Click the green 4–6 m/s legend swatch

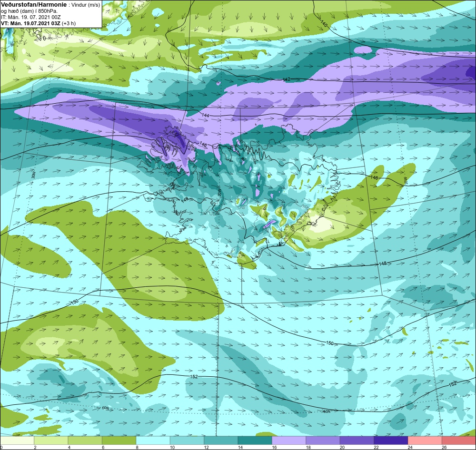tap(85, 440)
